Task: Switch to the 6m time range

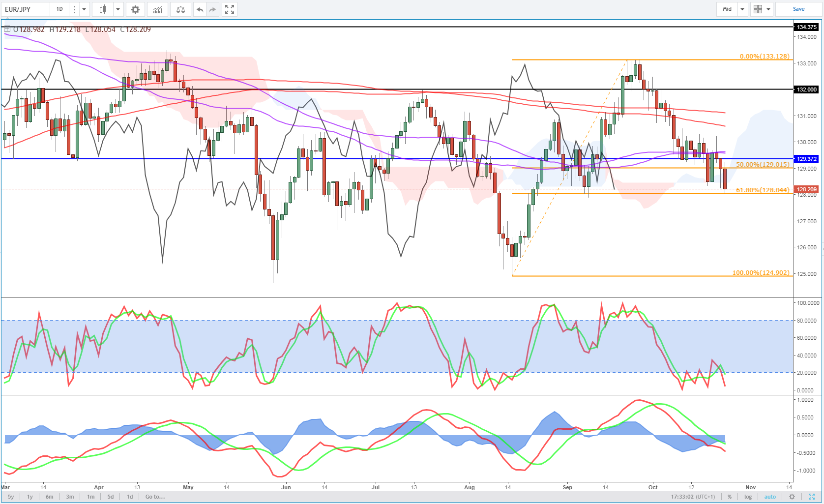Action: pyautogui.click(x=50, y=497)
